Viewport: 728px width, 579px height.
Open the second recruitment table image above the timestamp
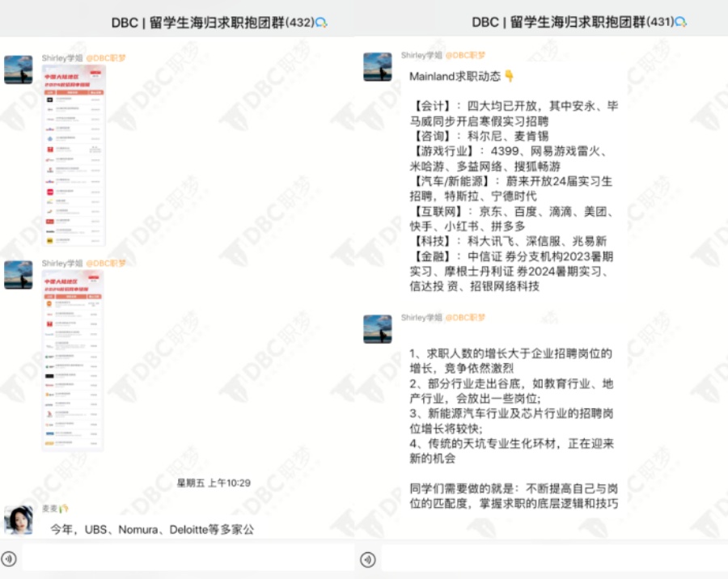(73, 361)
